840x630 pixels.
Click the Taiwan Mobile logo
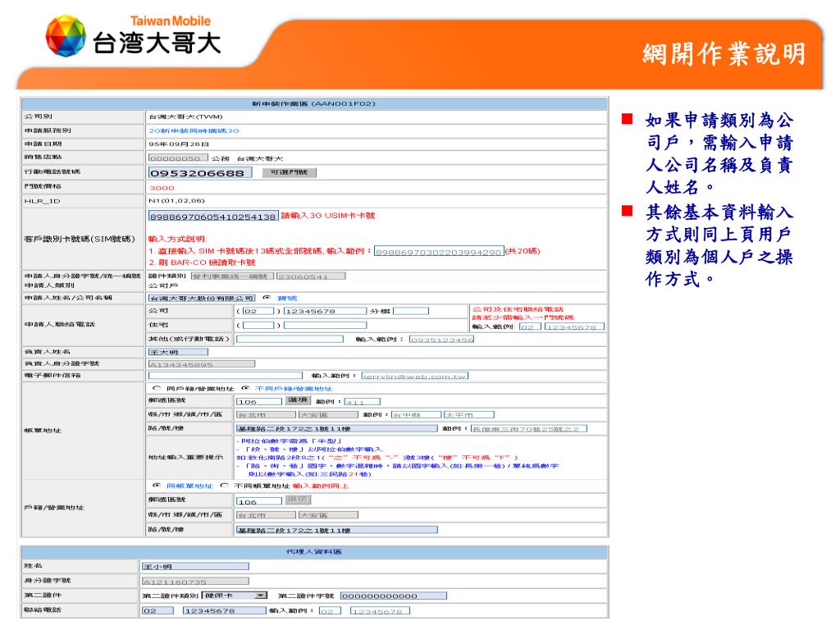pos(133,35)
